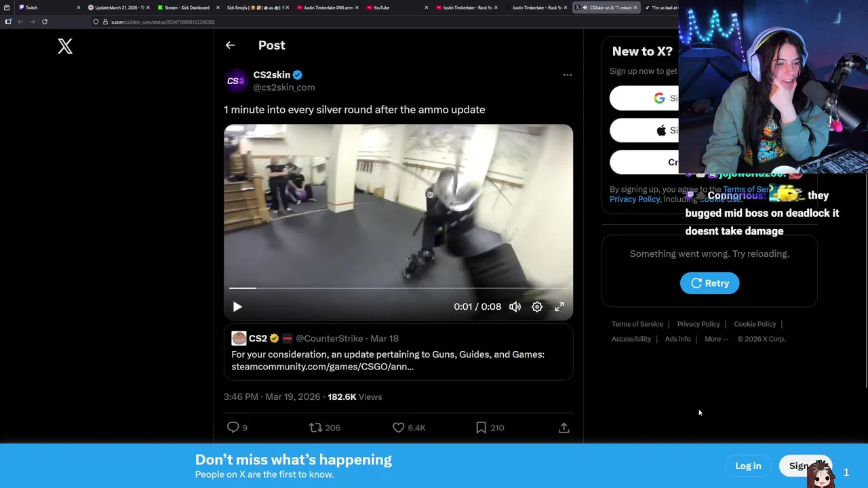Go back using the Post back arrow
The height and width of the screenshot is (488, 868).
[x=230, y=45]
